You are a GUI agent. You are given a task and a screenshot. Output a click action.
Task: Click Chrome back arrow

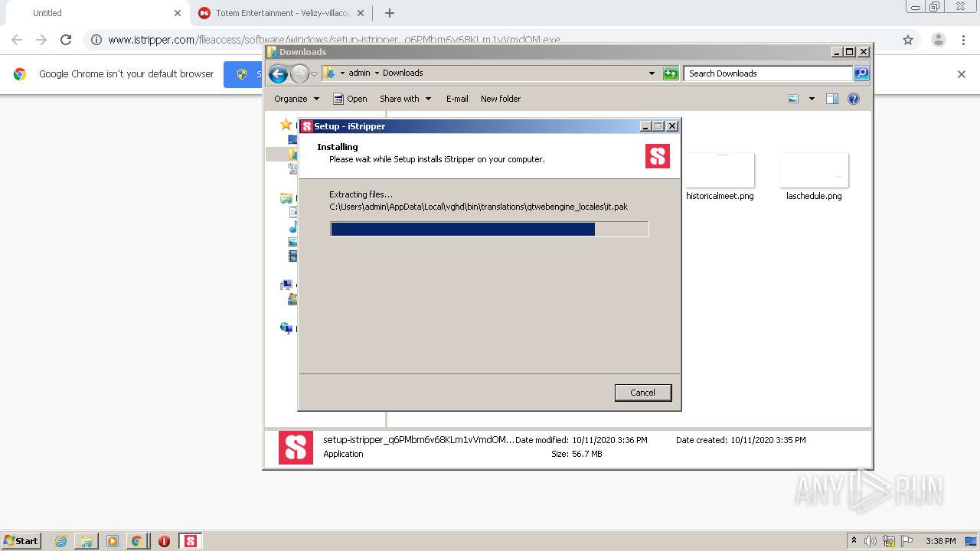(x=17, y=40)
